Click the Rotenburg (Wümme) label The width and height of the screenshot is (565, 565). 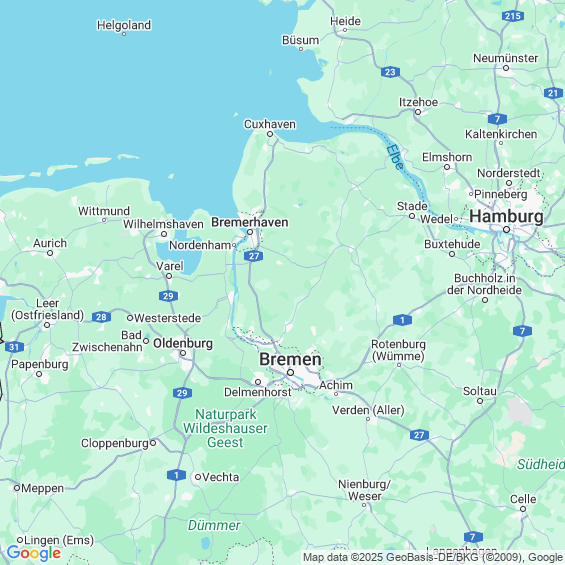tap(399, 350)
